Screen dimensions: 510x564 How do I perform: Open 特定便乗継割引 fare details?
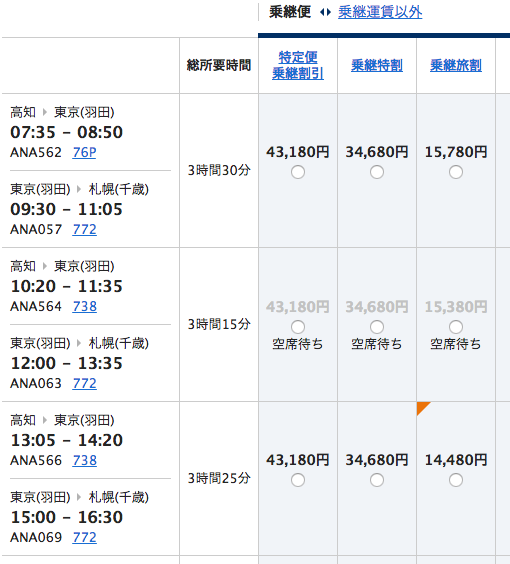(298, 65)
